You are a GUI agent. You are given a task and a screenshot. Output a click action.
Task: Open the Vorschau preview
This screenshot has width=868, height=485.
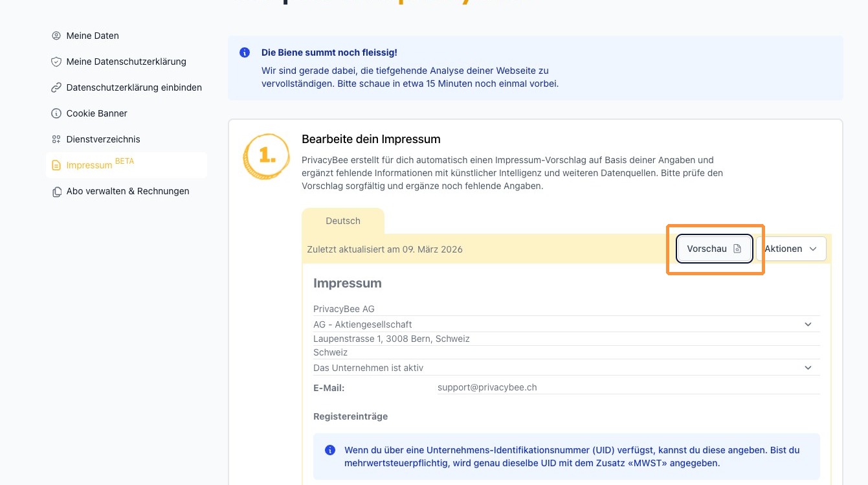click(715, 249)
